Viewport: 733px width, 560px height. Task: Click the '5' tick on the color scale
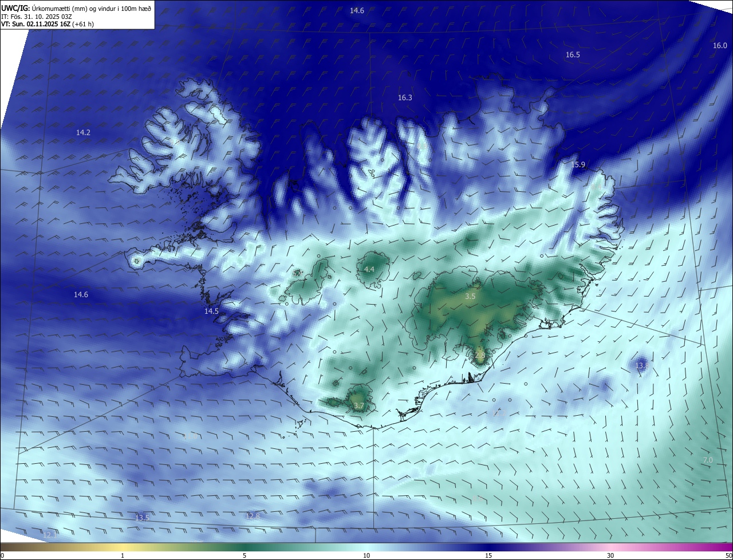pos(245,555)
